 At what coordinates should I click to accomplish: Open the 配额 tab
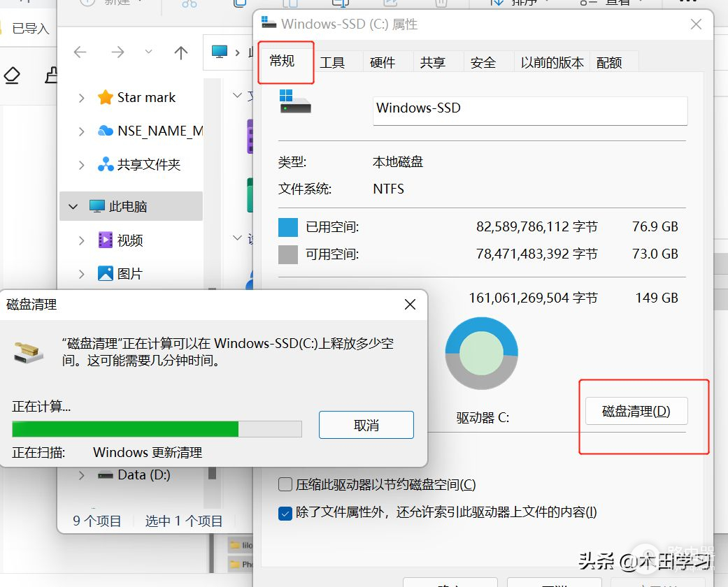(609, 62)
